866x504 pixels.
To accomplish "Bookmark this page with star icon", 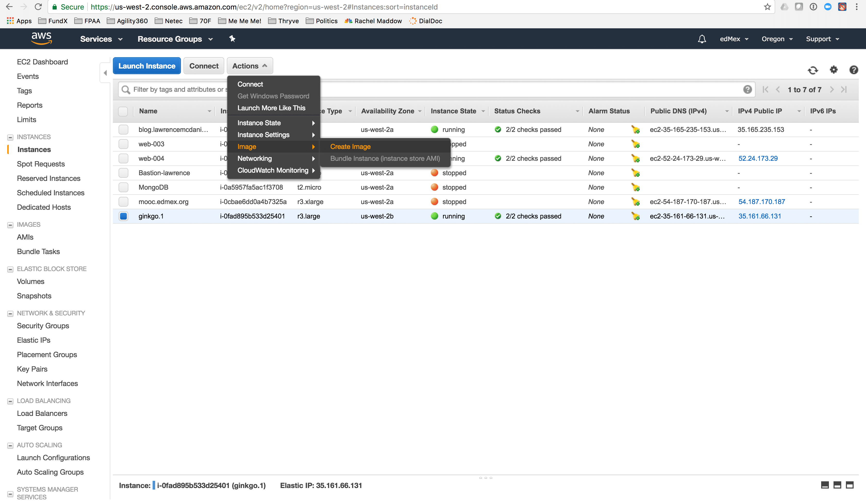I will point(767,7).
